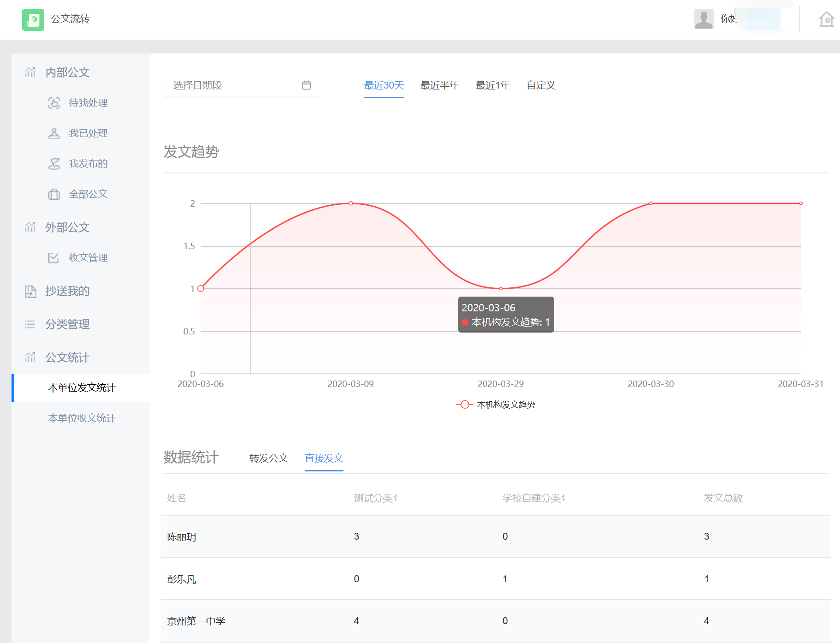Click the 收文管理 checkbox icon
Image resolution: width=840 pixels, height=643 pixels.
[x=54, y=258]
